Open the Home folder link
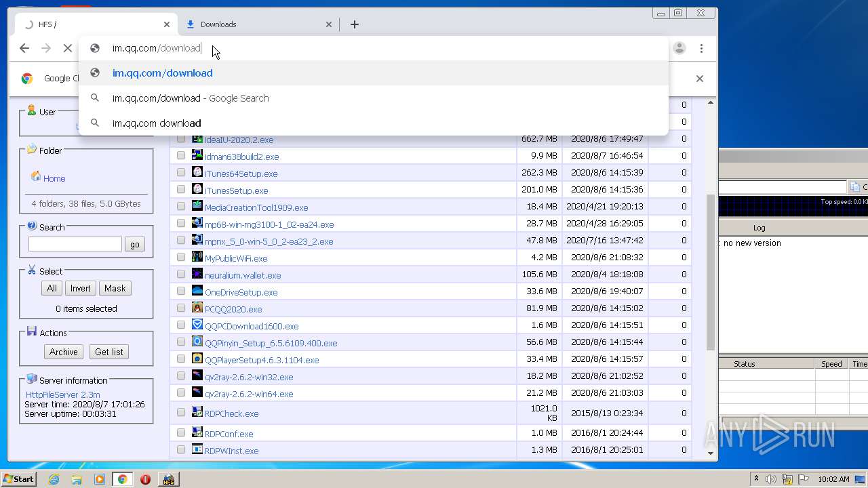 click(x=54, y=178)
